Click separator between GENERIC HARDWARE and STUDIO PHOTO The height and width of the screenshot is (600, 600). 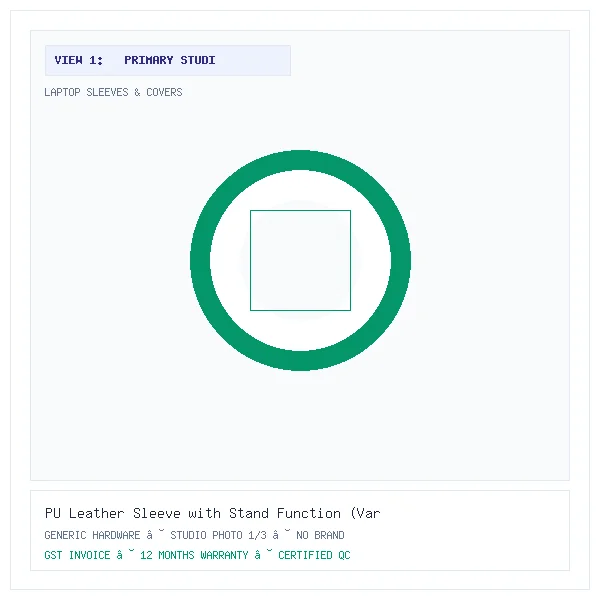pyautogui.click(x=155, y=534)
